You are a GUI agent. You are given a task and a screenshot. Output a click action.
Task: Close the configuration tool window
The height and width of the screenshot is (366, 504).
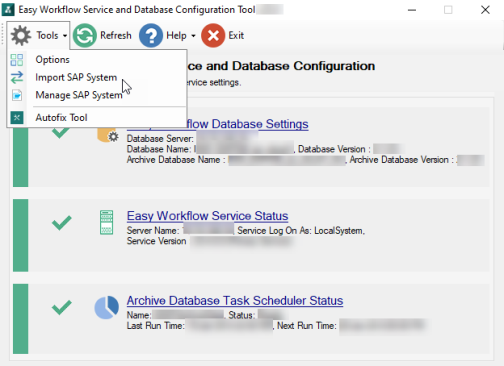(485, 10)
